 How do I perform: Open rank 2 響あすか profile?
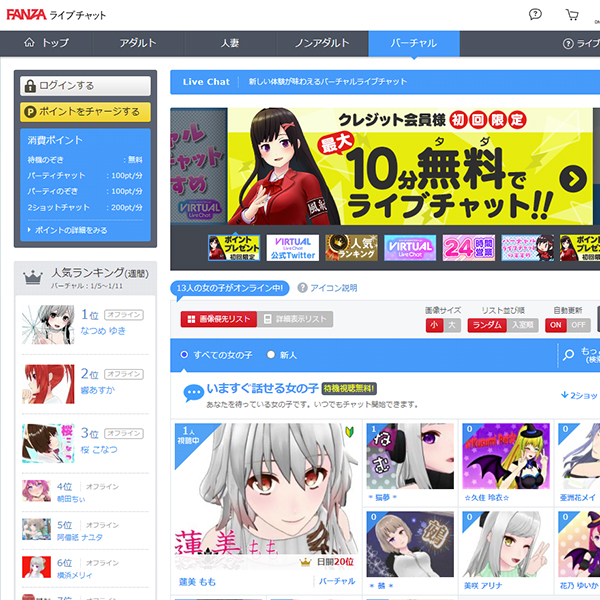click(x=98, y=390)
